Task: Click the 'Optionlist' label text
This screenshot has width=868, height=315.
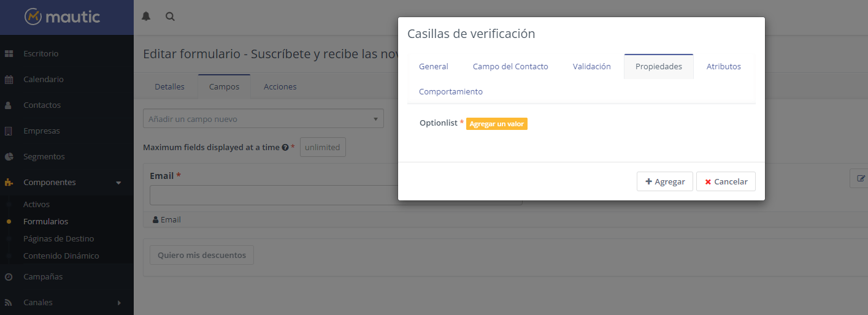Action: click(x=438, y=123)
